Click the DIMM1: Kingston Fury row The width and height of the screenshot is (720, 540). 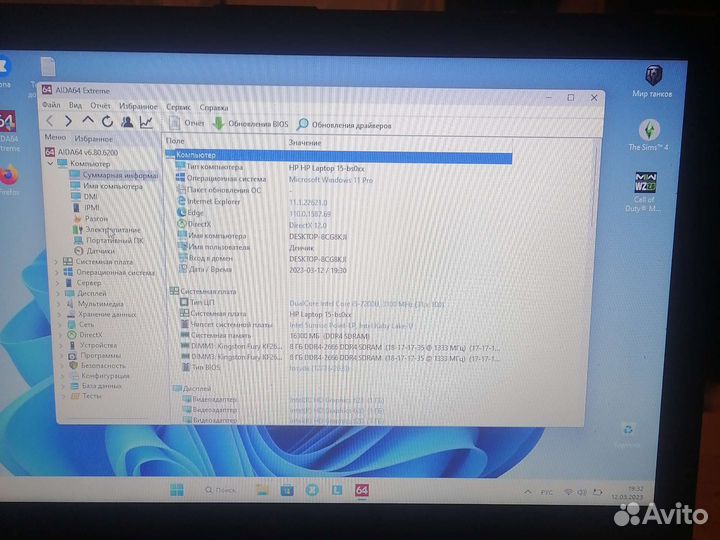point(340,347)
